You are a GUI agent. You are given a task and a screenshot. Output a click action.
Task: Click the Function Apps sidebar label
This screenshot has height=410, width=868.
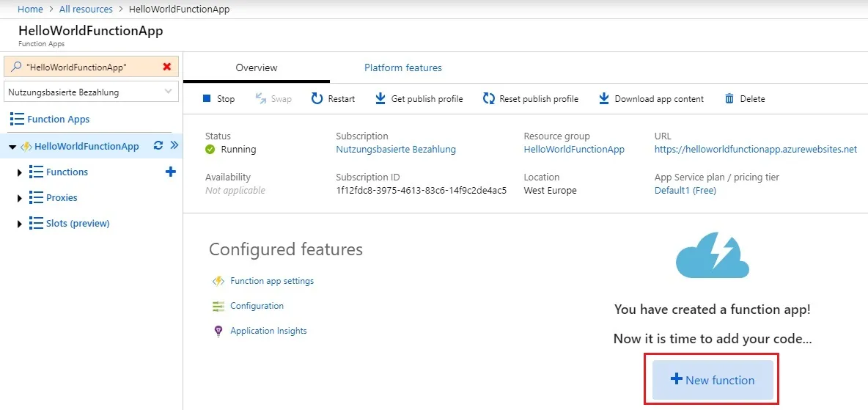click(x=58, y=119)
